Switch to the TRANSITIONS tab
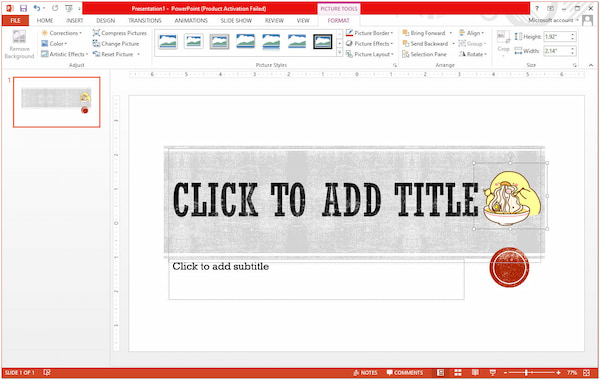Viewport: 600px width, 380px height. point(145,21)
